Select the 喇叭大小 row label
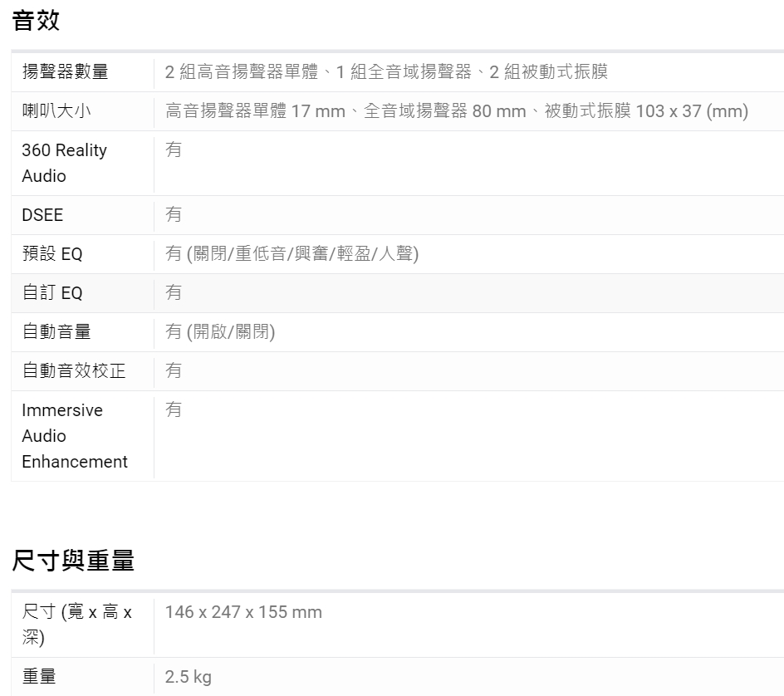 pyautogui.click(x=56, y=111)
